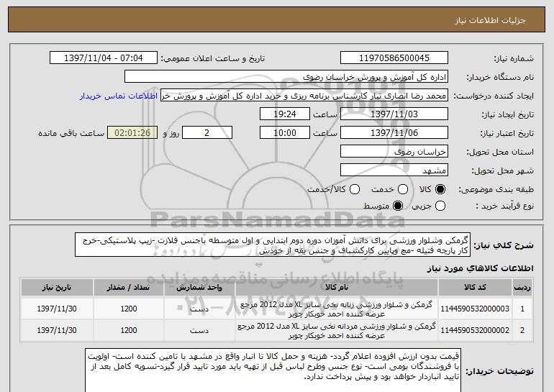This screenshot has width=554, height=392.
Task: Click the نام کالا column header
Action: [x=337, y=287]
